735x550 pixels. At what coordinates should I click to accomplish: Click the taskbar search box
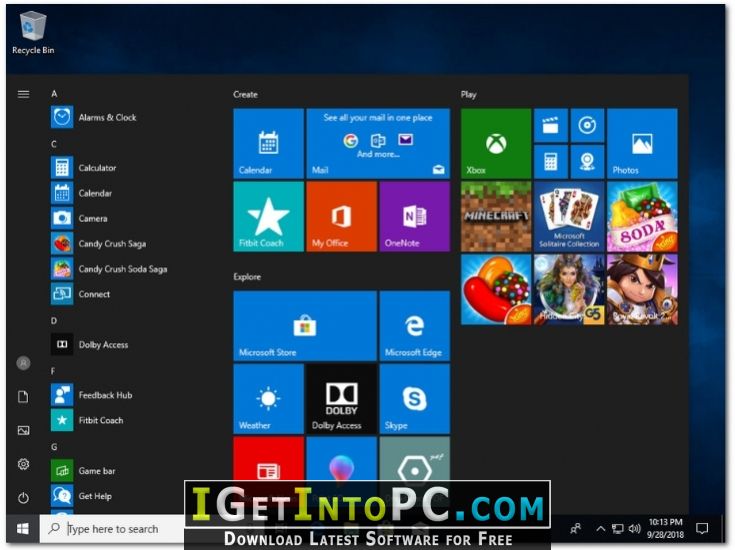pyautogui.click(x=112, y=529)
